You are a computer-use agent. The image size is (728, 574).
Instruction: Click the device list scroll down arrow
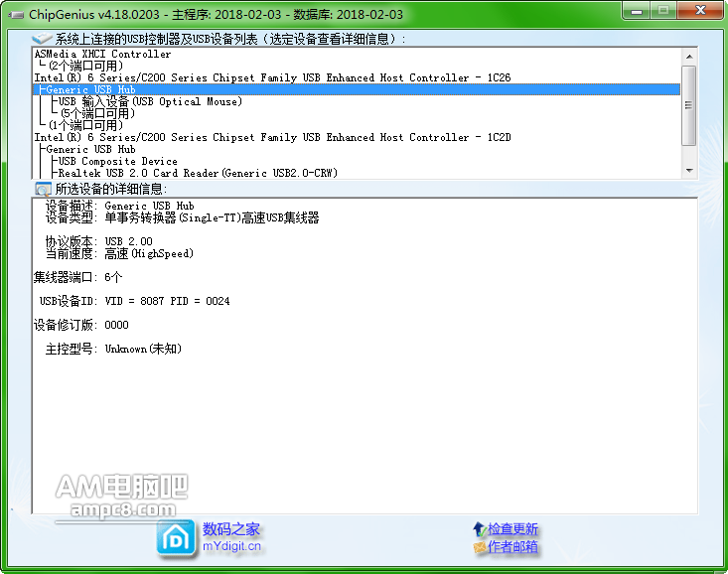[x=689, y=171]
